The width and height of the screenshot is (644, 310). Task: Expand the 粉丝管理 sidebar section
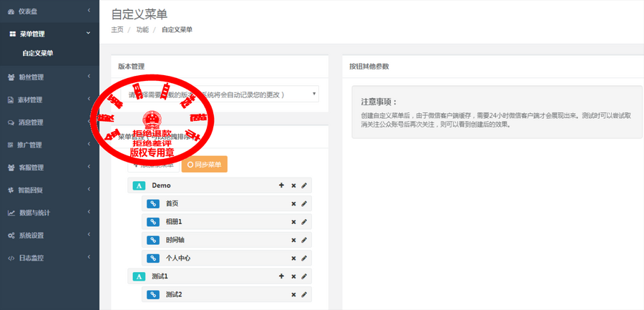(x=49, y=77)
